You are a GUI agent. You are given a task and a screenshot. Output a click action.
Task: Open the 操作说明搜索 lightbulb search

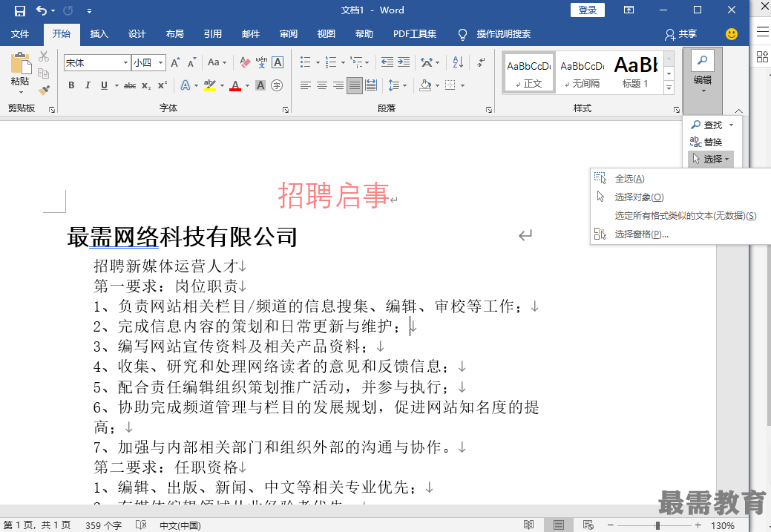(x=495, y=34)
